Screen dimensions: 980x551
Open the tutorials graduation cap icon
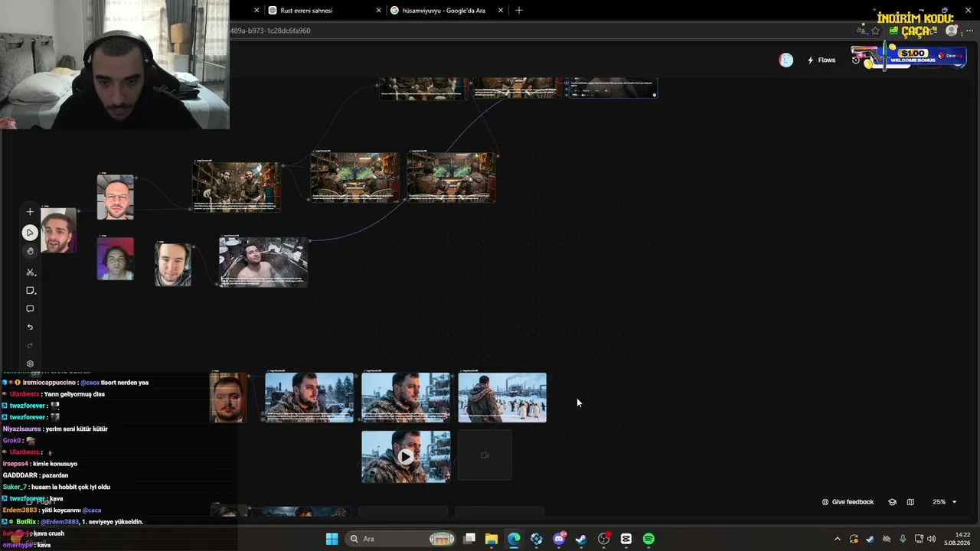click(x=892, y=502)
